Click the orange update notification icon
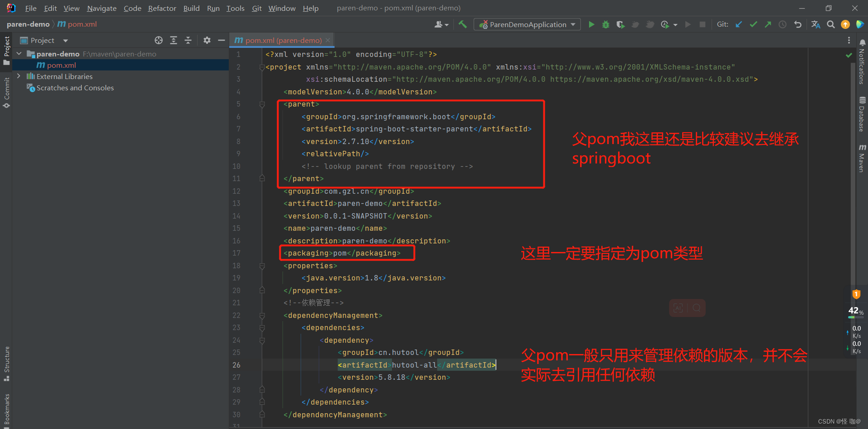Viewport: 868px width, 429px height. coord(845,24)
